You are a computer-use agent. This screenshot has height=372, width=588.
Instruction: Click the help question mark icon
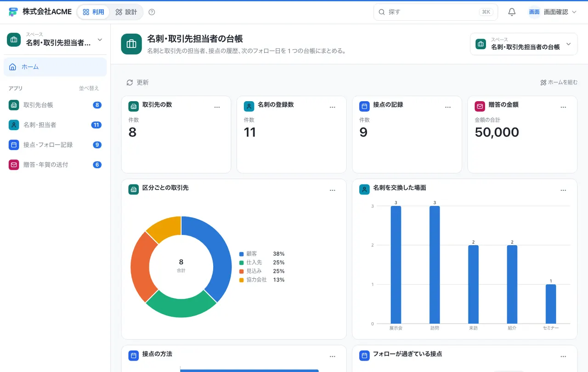(x=152, y=12)
